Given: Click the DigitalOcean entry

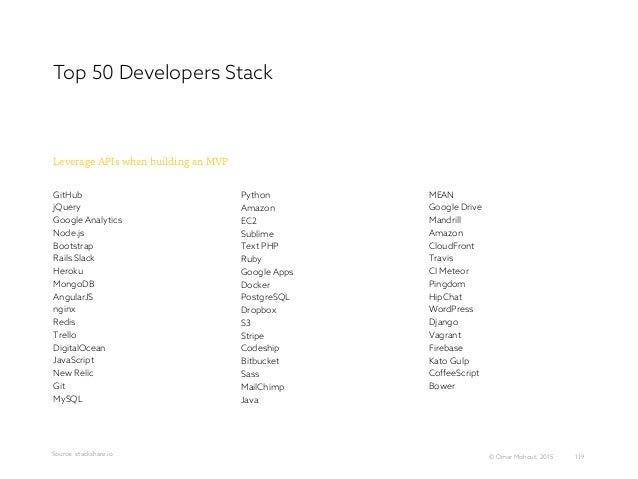Looking at the screenshot, I should point(79,348).
